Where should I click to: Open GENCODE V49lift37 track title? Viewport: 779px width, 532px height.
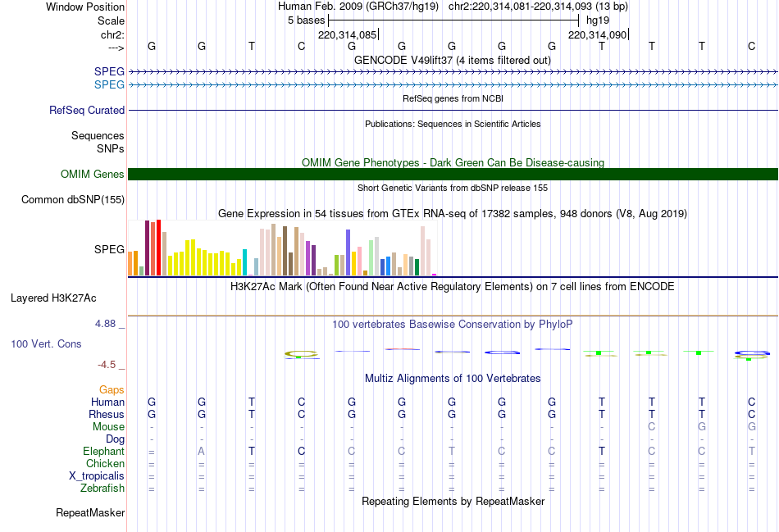pos(452,60)
